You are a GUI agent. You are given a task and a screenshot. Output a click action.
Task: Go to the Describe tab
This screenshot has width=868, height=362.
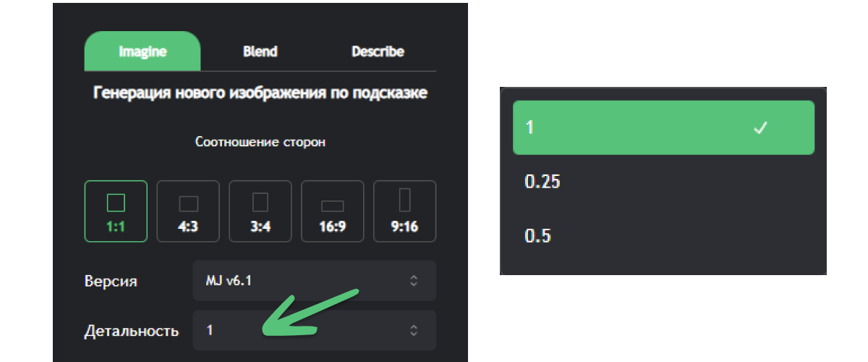point(378,51)
